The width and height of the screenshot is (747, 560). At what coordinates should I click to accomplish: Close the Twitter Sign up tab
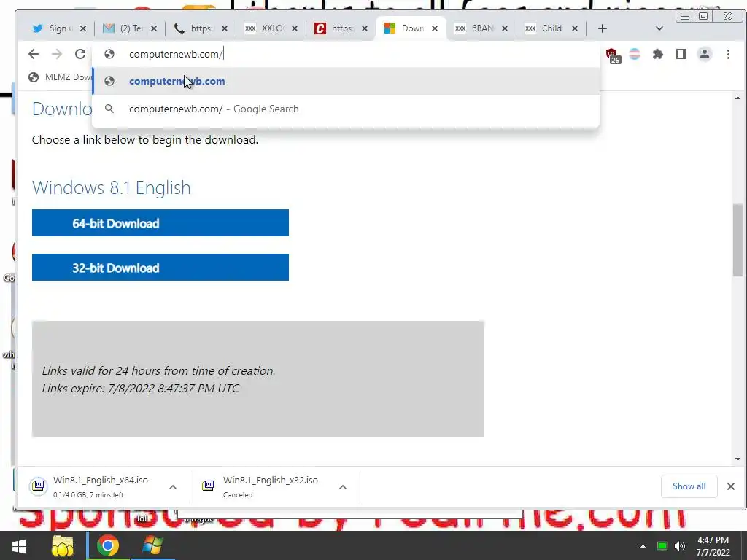(83, 28)
